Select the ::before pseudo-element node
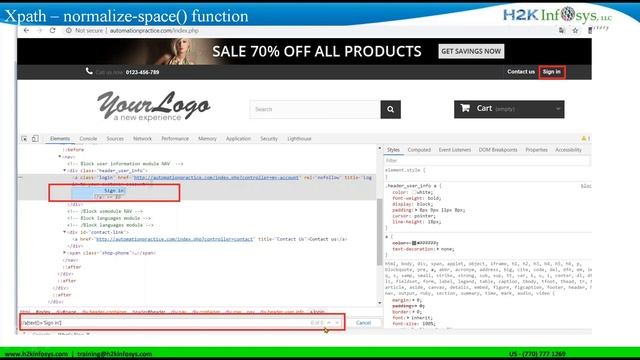640x360 pixels. click(73, 150)
